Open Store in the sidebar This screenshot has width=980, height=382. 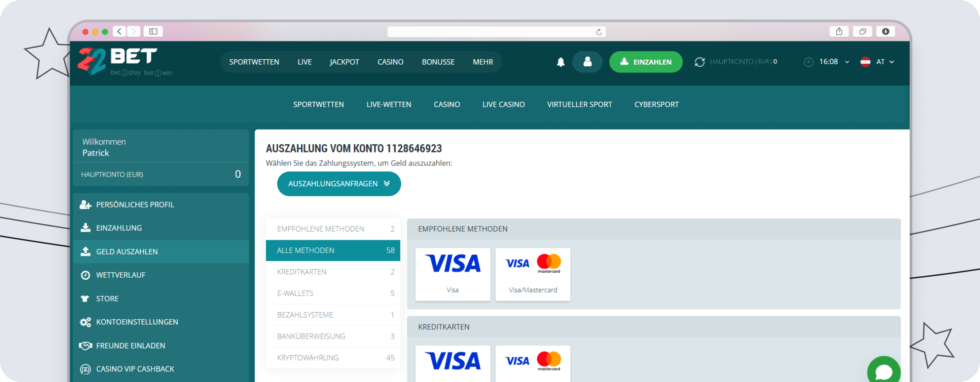tap(161, 298)
